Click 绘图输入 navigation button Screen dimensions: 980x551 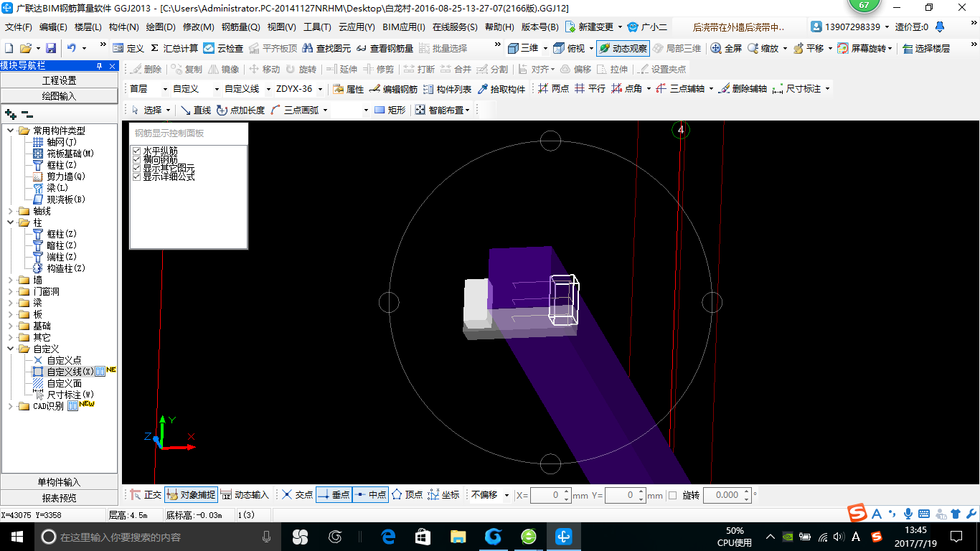click(59, 96)
